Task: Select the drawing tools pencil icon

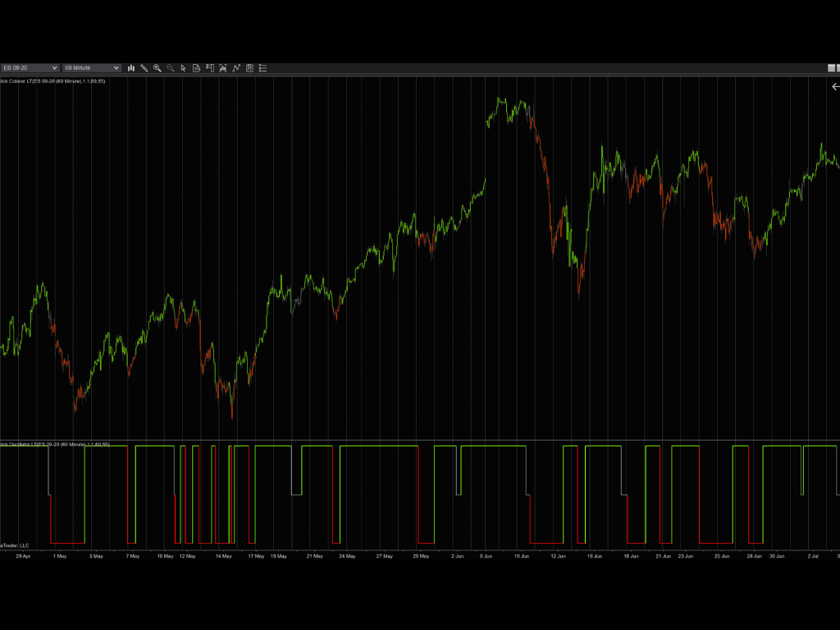Action: tap(144, 68)
